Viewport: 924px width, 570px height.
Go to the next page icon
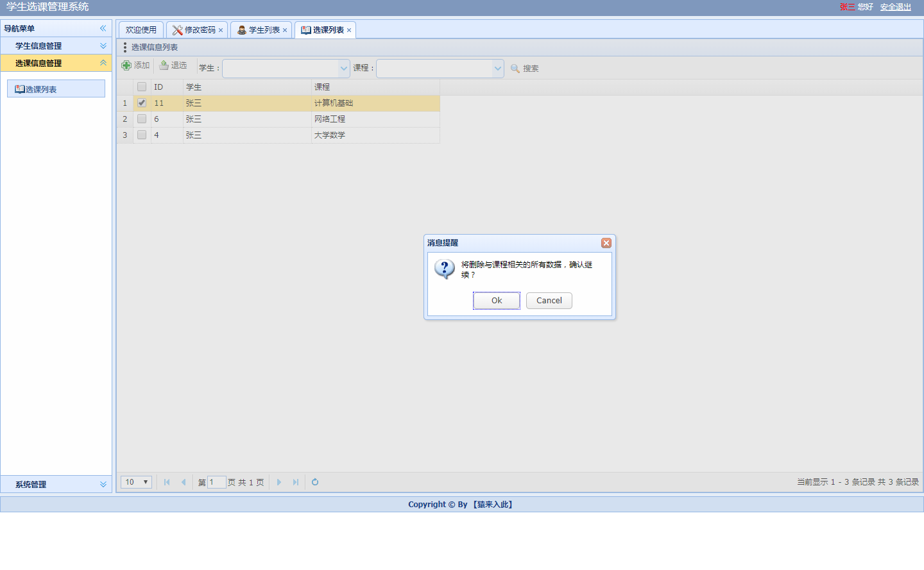click(x=279, y=482)
